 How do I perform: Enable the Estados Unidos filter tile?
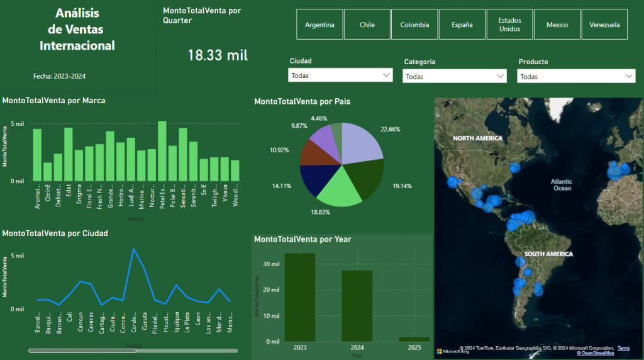pos(509,25)
